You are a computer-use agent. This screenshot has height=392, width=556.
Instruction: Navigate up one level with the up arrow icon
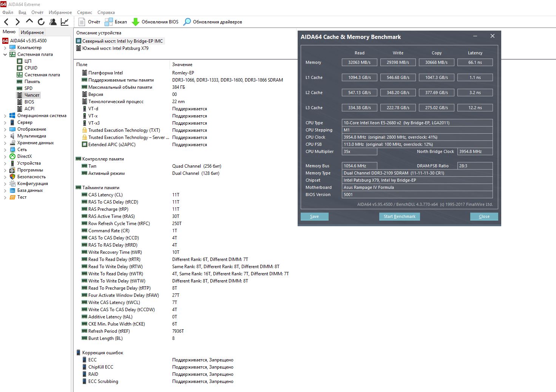pyautogui.click(x=29, y=22)
